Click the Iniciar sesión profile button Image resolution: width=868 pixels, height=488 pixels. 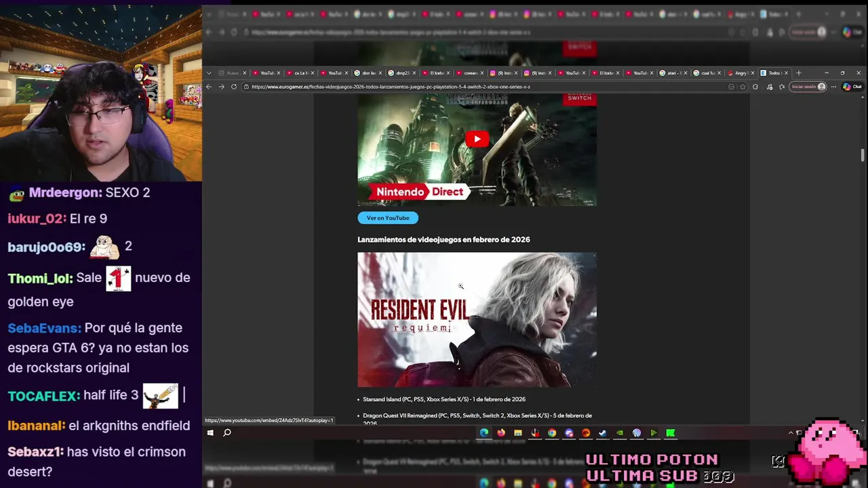click(808, 87)
